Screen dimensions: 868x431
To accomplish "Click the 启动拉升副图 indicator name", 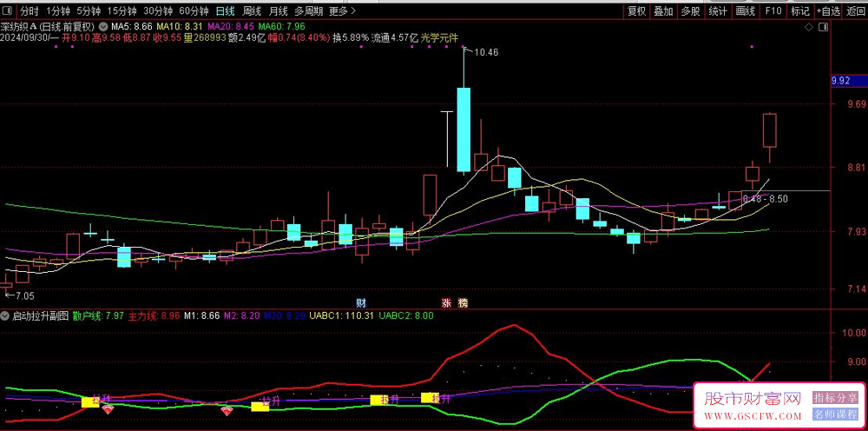I will pos(41,315).
